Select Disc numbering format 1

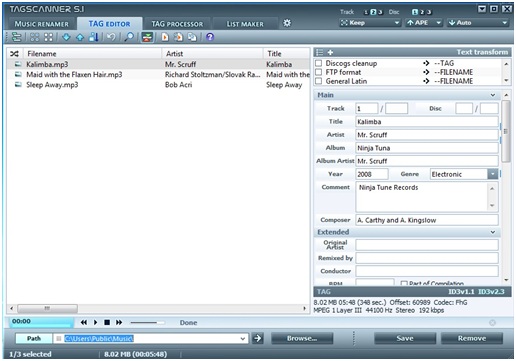415,12
